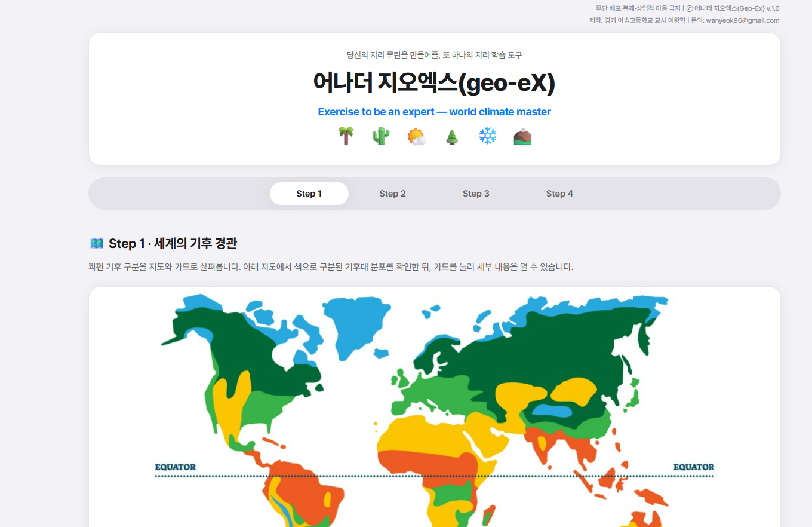Click the snowflake cold climate emoji

click(488, 136)
